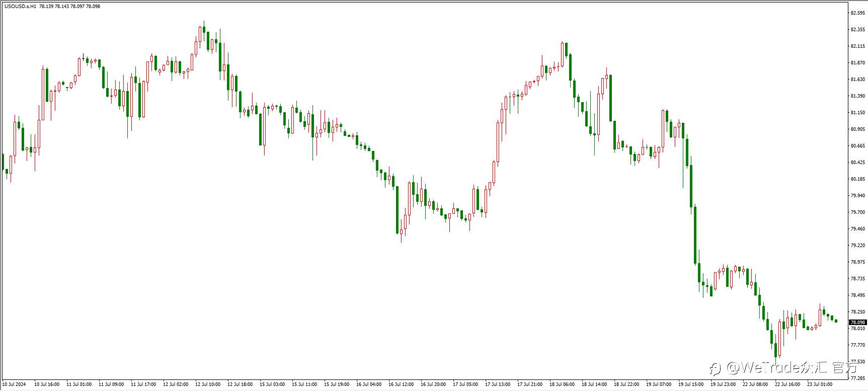Select the 22 Jul 08:00 time label
The height and width of the screenshot is (391, 868).
point(755,384)
